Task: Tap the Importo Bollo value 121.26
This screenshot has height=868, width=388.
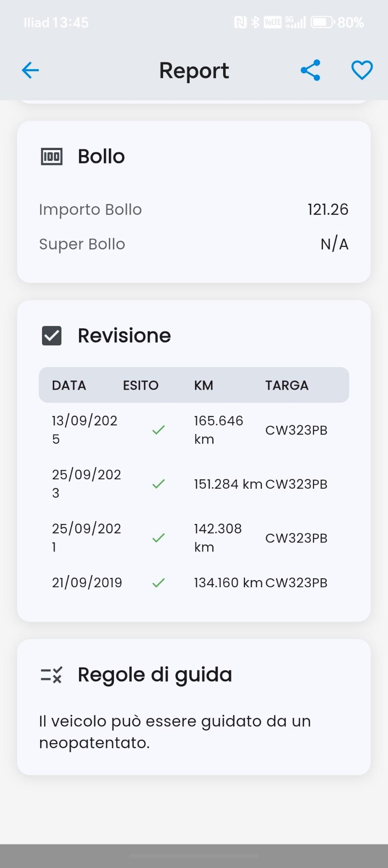Action: tap(327, 209)
